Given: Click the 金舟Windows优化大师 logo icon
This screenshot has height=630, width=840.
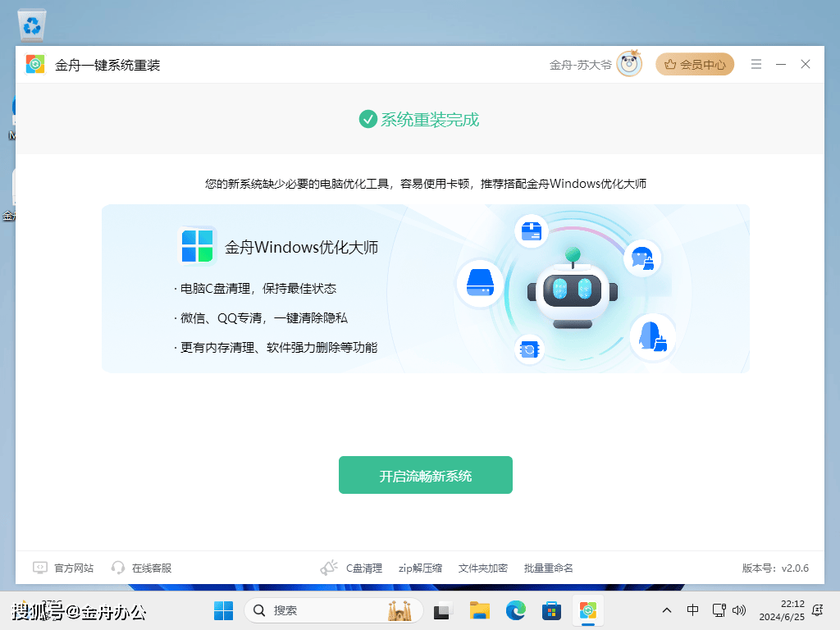Looking at the screenshot, I should tap(197, 246).
